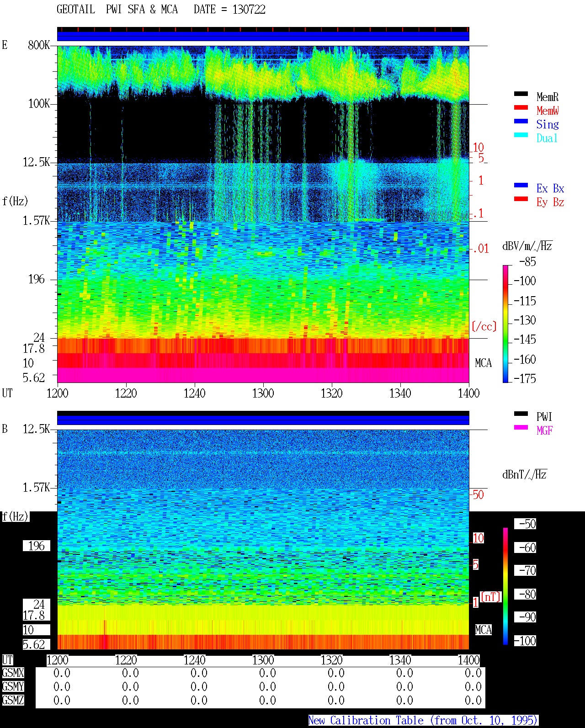This screenshot has height=728, width=585.
Task: Click the 'MCA' label beside the E panel
Action: [x=483, y=363]
